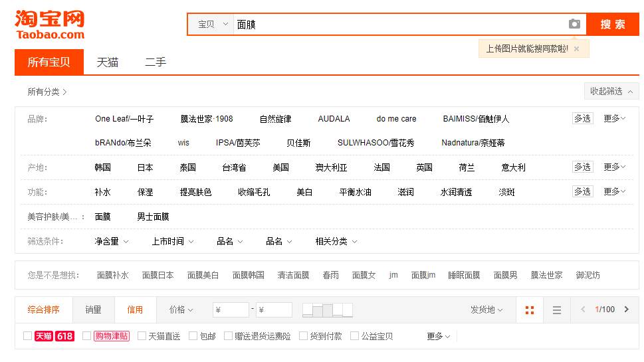Check the 天猫 618 checkbox
Image resolution: width=644 pixels, height=362 pixels.
(27, 335)
